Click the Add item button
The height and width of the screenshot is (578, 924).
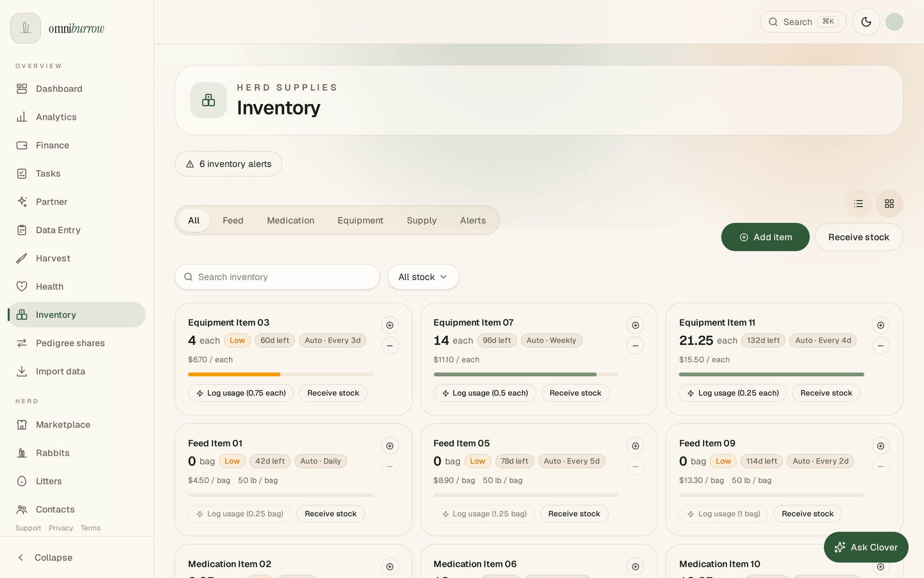click(765, 237)
